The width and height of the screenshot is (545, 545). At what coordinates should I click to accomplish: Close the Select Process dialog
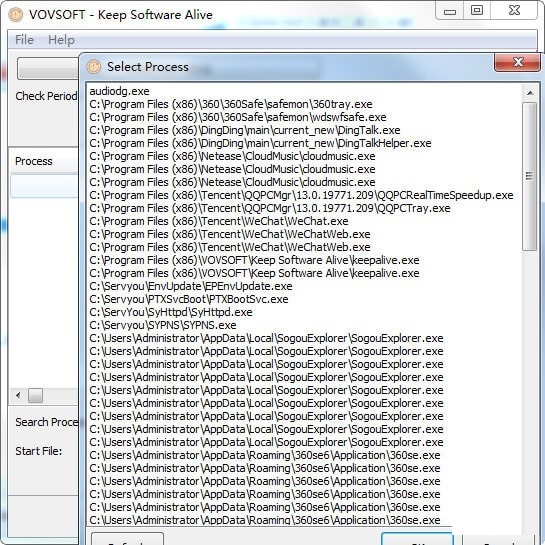[517, 62]
